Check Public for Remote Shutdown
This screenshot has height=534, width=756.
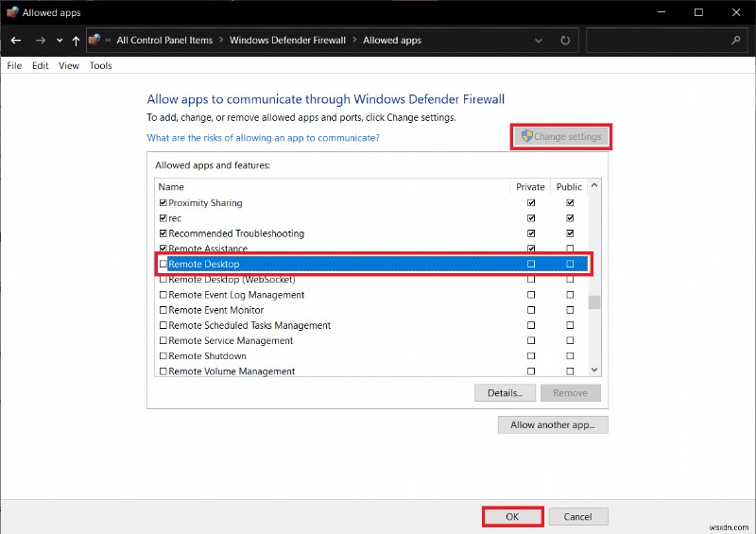pyautogui.click(x=570, y=356)
